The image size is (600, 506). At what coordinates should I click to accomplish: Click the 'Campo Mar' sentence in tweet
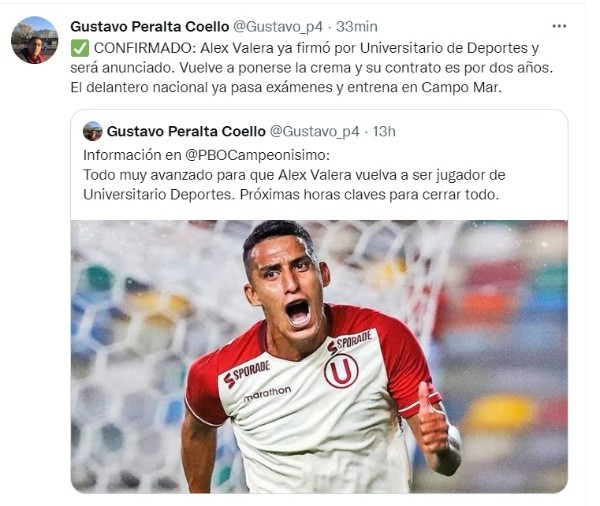click(x=286, y=88)
